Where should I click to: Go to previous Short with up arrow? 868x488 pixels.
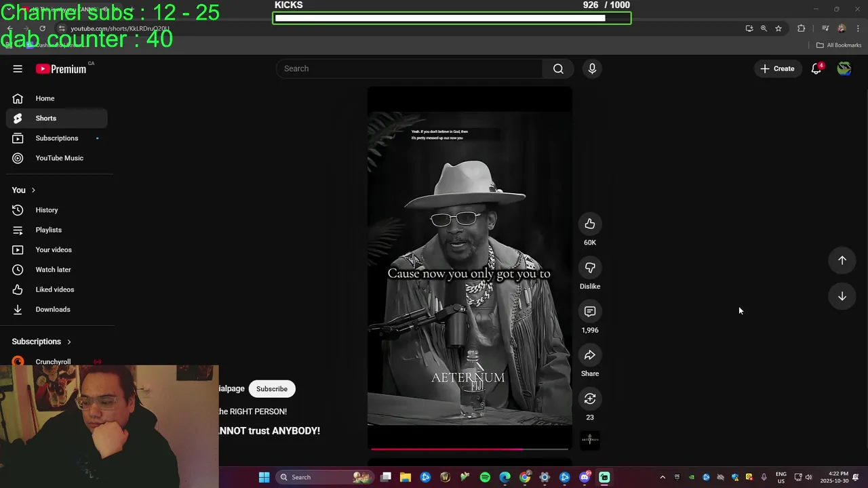pyautogui.click(x=842, y=260)
